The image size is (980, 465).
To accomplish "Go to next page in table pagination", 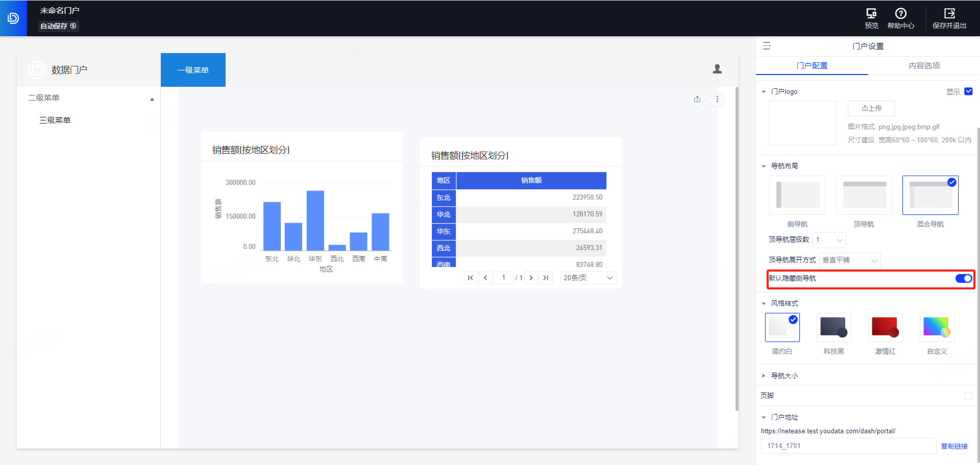I will tap(531, 278).
